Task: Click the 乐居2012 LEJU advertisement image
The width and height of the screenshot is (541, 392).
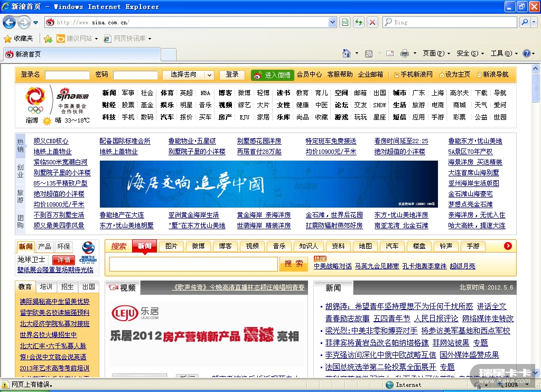Action: tap(206, 334)
